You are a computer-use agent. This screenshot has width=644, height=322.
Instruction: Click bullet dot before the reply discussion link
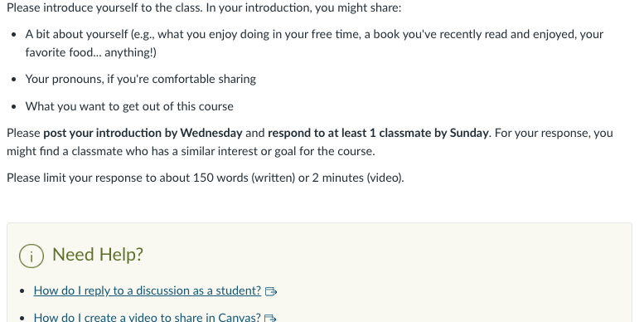23,291
